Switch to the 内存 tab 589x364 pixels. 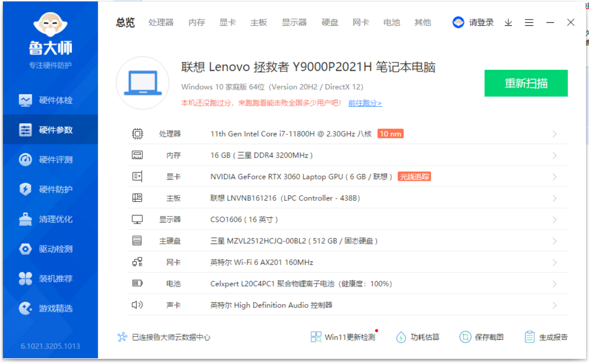point(196,22)
